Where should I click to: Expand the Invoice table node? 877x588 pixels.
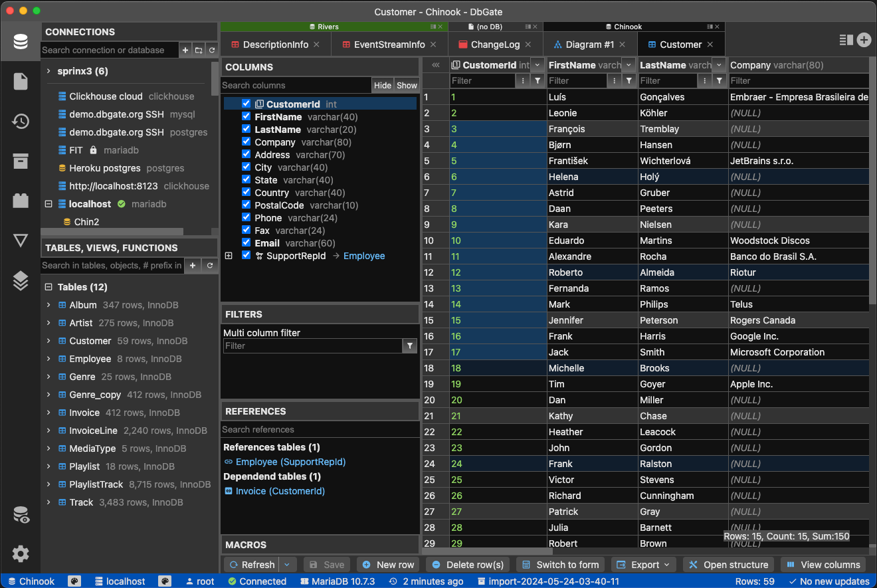click(x=49, y=413)
